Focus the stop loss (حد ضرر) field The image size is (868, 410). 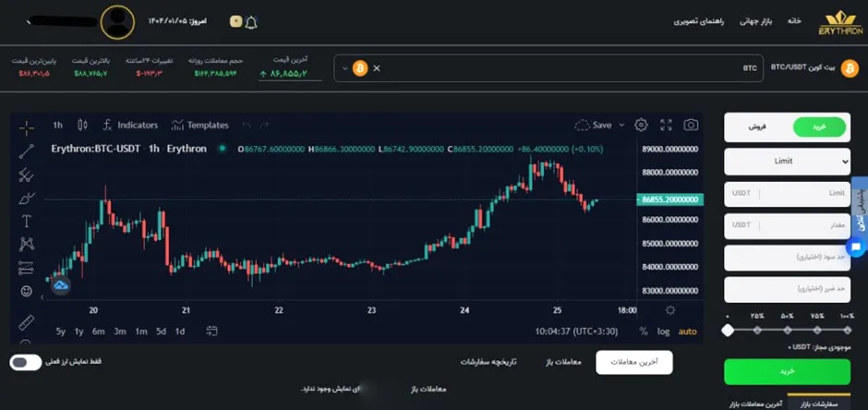787,289
